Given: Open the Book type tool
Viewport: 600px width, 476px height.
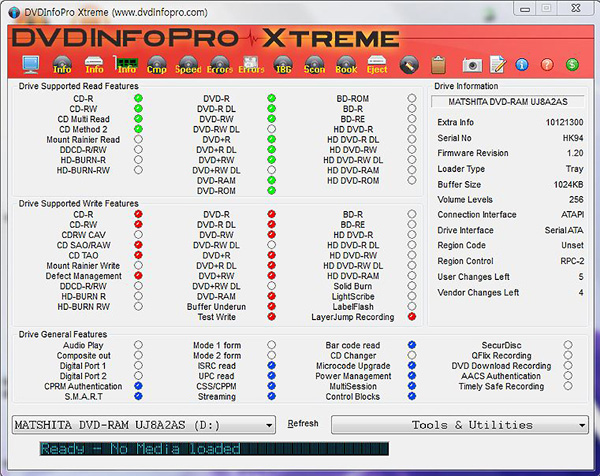Looking at the screenshot, I should [346, 64].
